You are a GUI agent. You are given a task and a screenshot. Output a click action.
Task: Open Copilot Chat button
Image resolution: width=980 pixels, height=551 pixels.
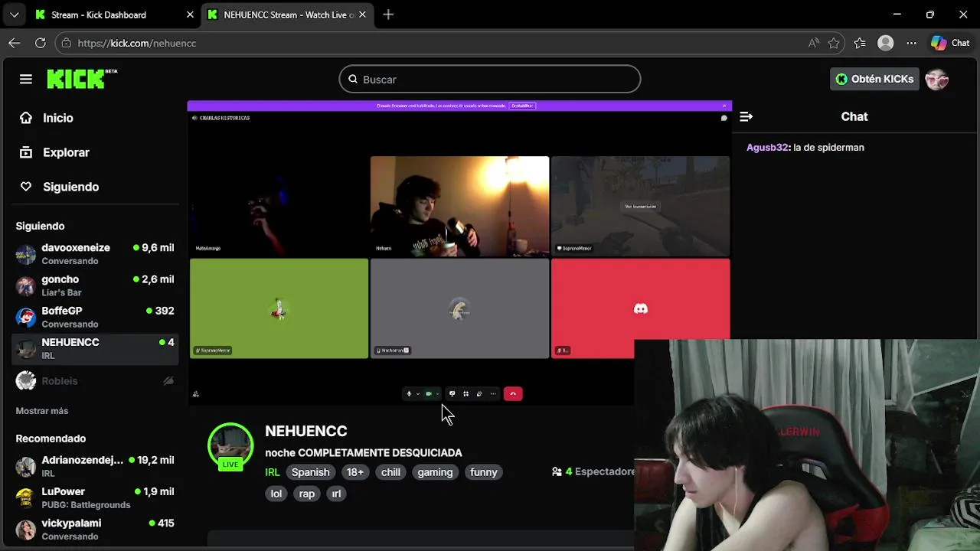point(950,43)
